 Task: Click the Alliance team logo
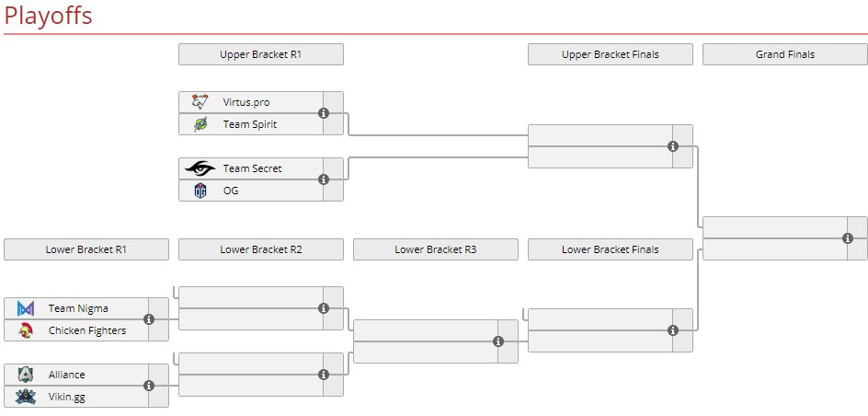point(26,375)
